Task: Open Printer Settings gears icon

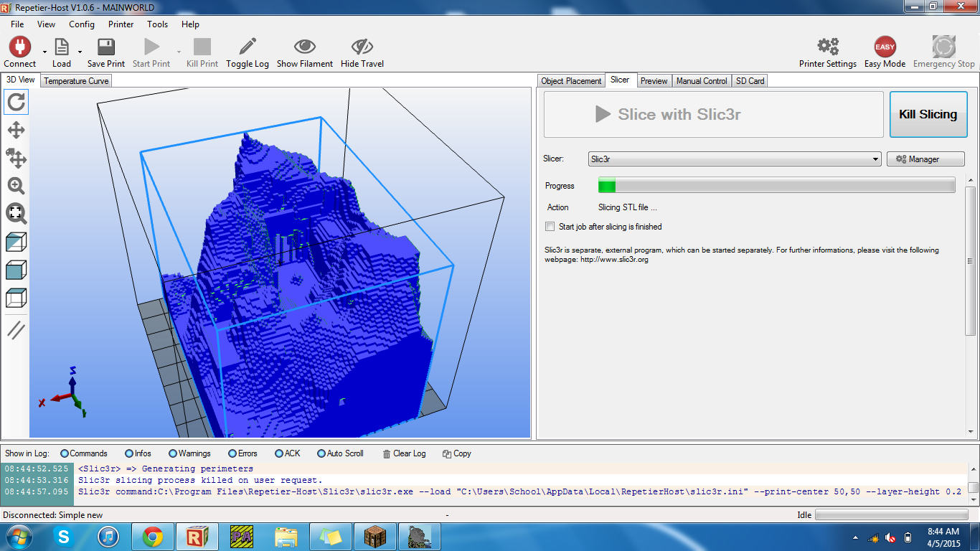Action: pyautogui.click(x=828, y=47)
